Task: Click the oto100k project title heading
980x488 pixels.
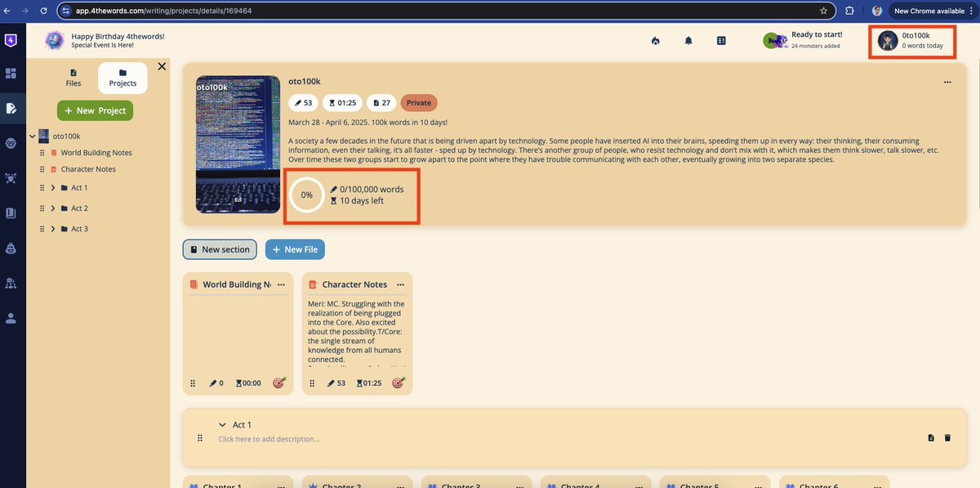Action: (305, 82)
